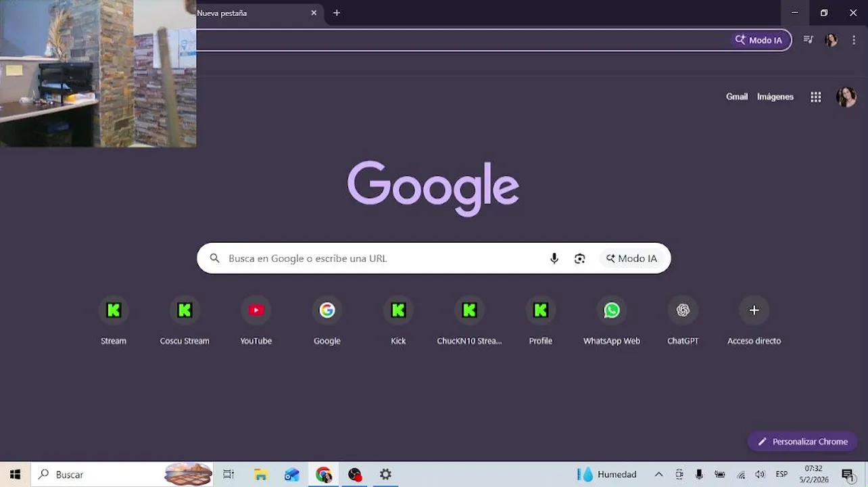Click Modo IA in the address bar

[x=758, y=40]
